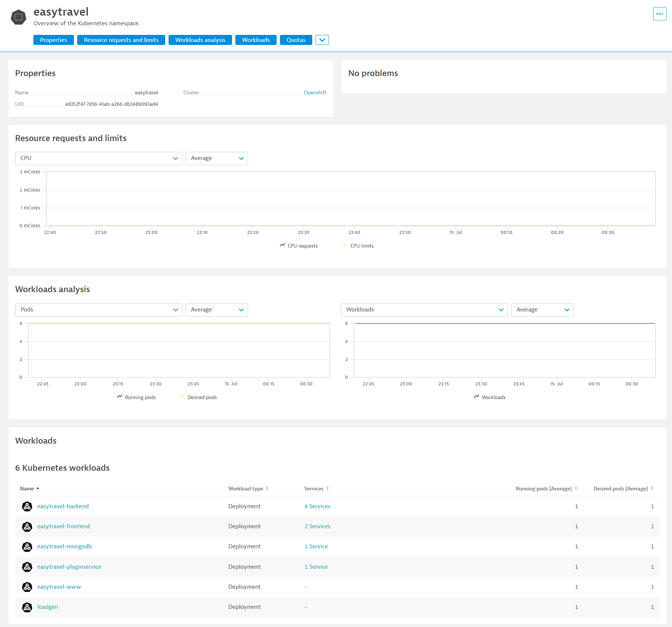Image resolution: width=672 pixels, height=627 pixels.
Task: Open 2 Services link for frontend
Action: [x=317, y=526]
